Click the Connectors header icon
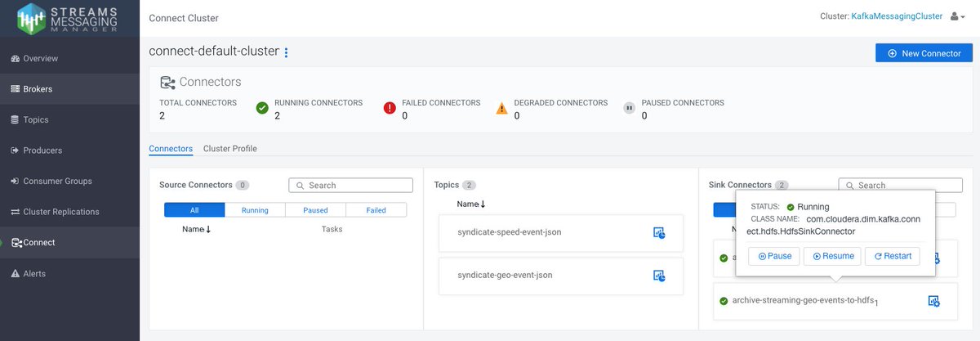Screen dimensions: 980x341 [167, 82]
